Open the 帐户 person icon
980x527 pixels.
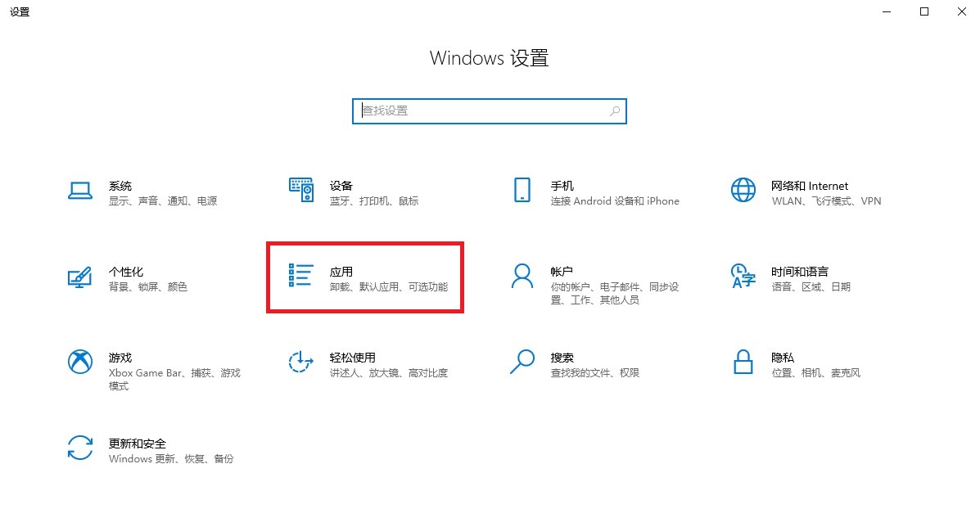pyautogui.click(x=522, y=276)
